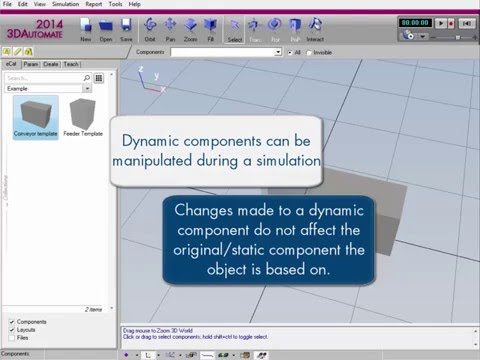Click the brown box icon in bottom toolbar

click(245, 355)
